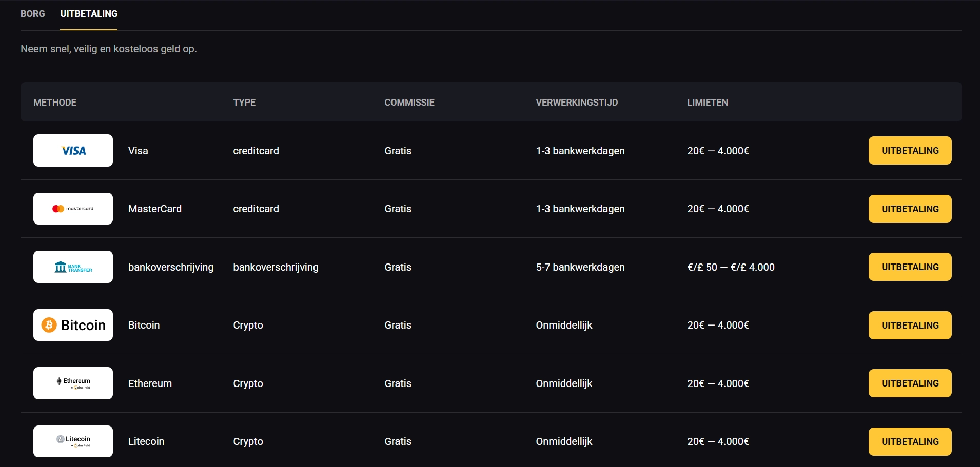Select the Bank Transfer logo
The image size is (980, 467).
click(73, 267)
